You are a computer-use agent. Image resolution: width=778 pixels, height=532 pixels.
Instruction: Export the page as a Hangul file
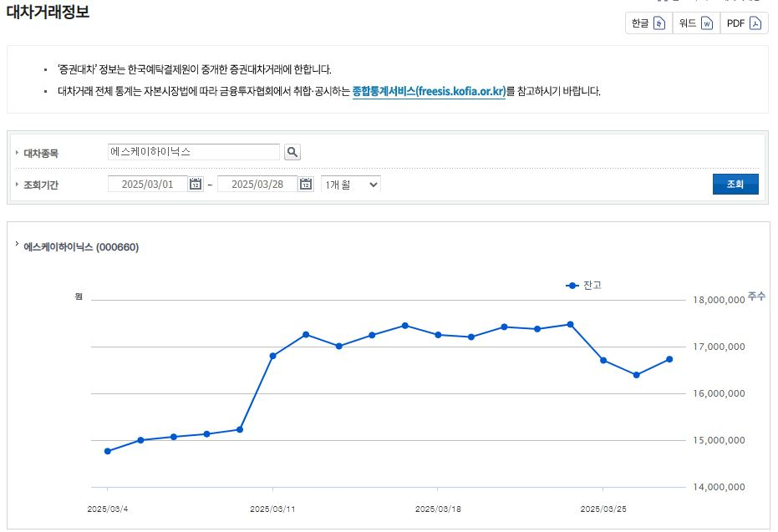pyautogui.click(x=649, y=23)
